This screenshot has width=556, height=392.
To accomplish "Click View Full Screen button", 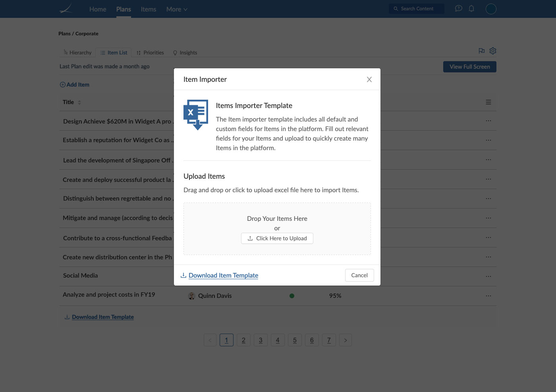I will [470, 67].
